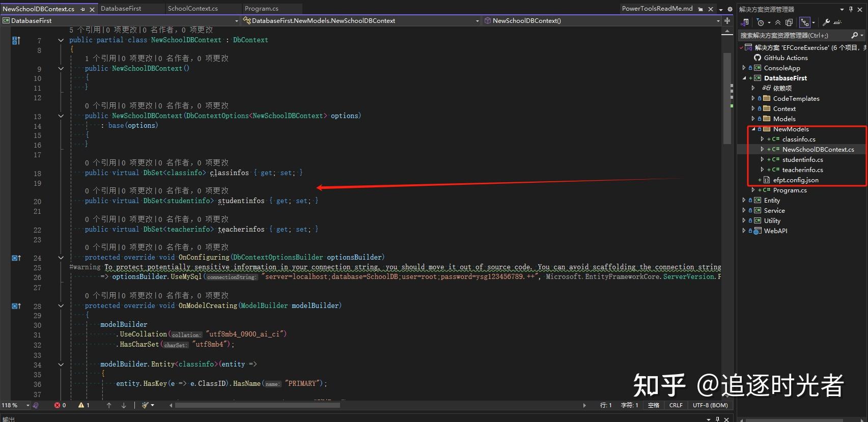Open the editor settings gear icon
This screenshot has width=868, height=422.
[730, 9]
